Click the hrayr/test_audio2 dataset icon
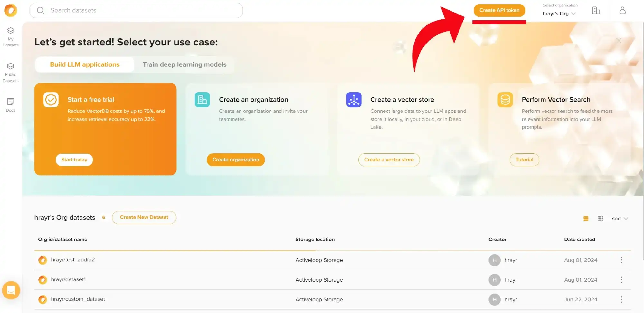644x313 pixels. coord(43,260)
